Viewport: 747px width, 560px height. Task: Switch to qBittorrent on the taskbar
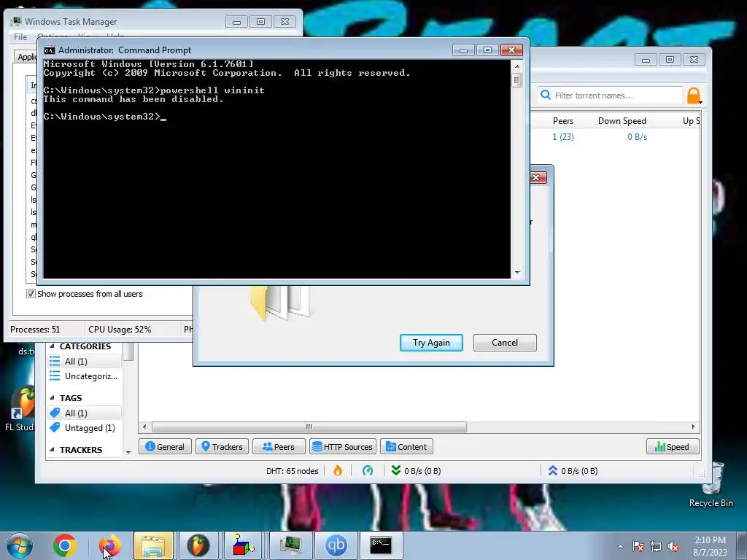pos(336,545)
